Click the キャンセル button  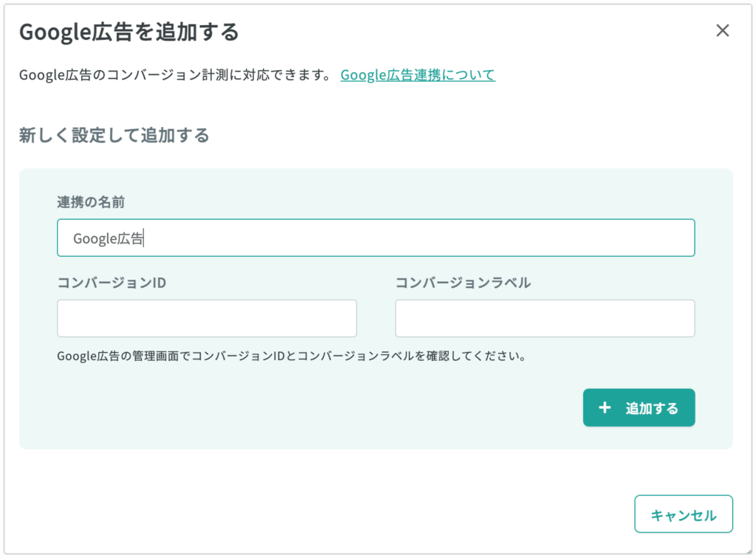pos(683,514)
